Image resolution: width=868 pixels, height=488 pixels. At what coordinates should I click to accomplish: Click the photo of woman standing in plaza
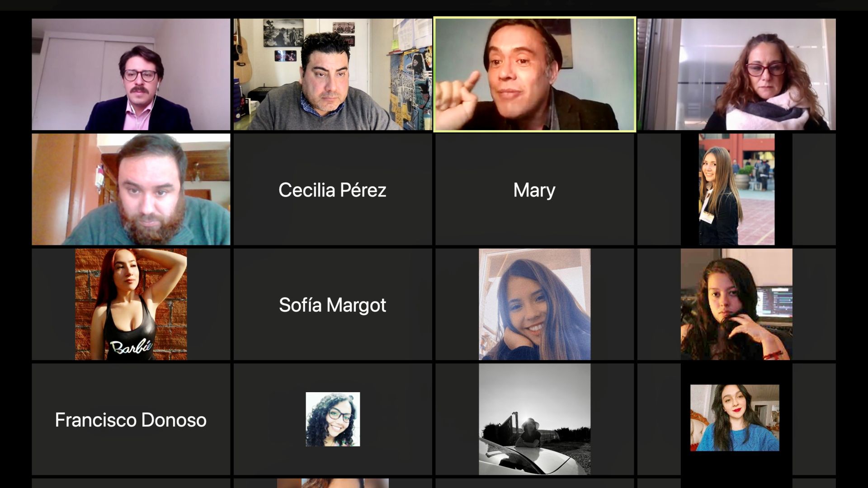(x=736, y=189)
